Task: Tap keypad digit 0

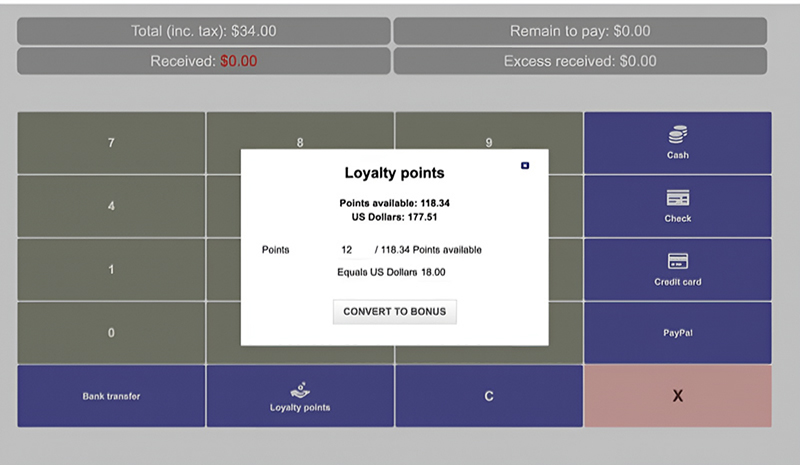Action: pyautogui.click(x=111, y=333)
